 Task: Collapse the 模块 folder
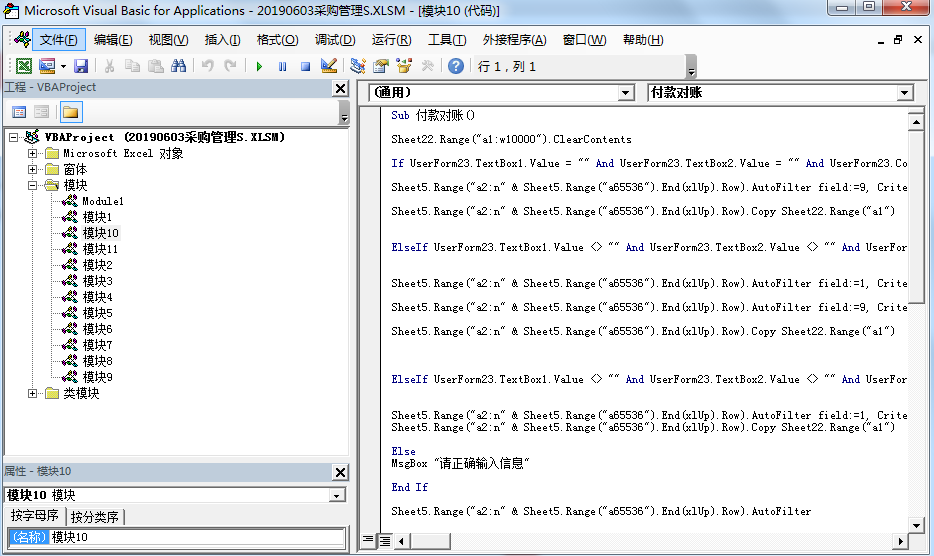point(32,185)
